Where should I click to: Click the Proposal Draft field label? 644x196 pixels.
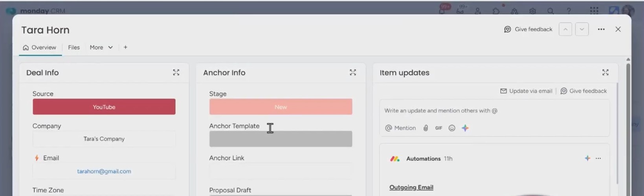230,190
